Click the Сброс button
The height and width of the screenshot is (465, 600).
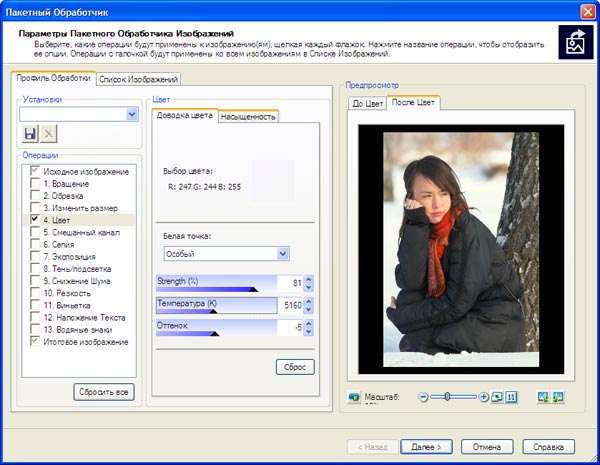[x=295, y=367]
